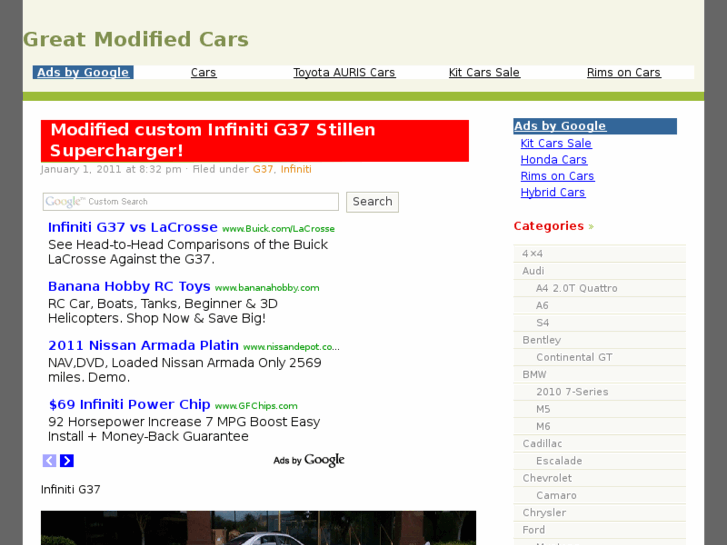
Task: Visit www.Buick.com/LaCrosse ad URL
Action: 278,229
